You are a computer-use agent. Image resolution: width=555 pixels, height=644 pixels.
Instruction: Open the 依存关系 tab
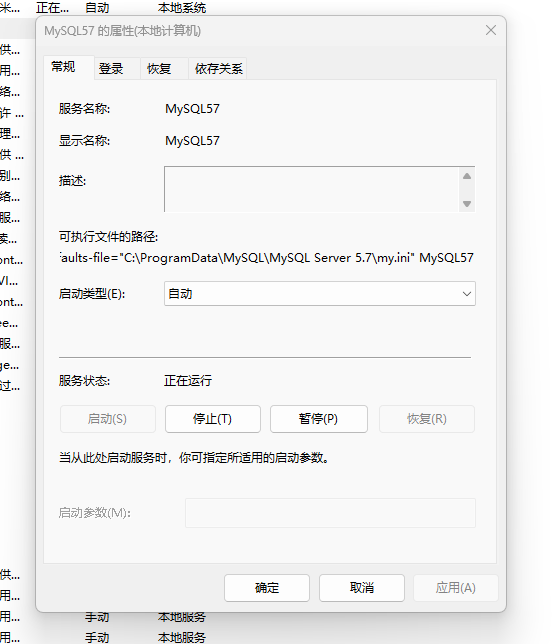click(219, 69)
